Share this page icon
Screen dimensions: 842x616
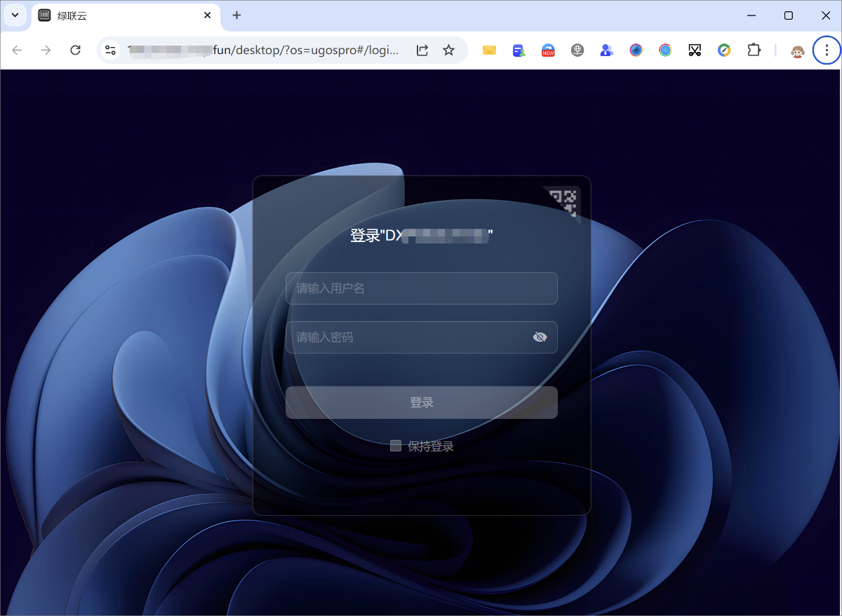[422, 51]
